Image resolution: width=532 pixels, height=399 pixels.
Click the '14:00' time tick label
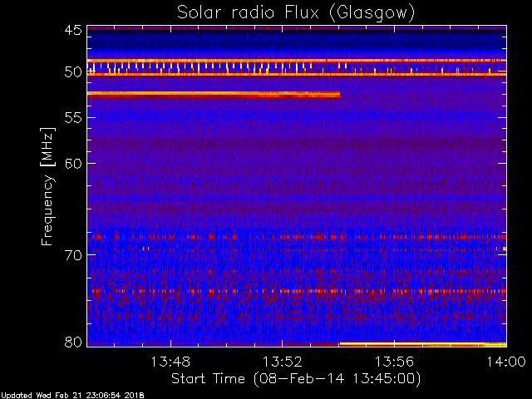(x=506, y=362)
